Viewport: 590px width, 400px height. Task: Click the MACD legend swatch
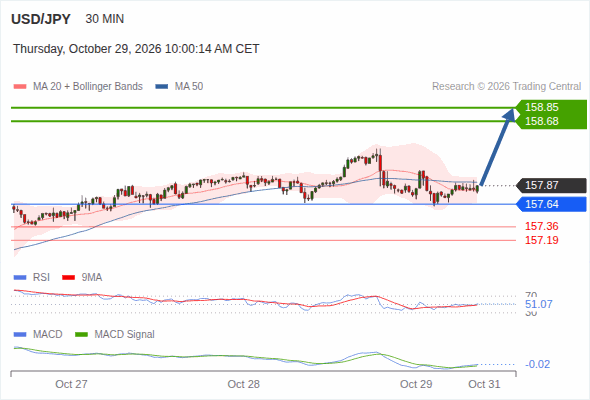(x=20, y=335)
